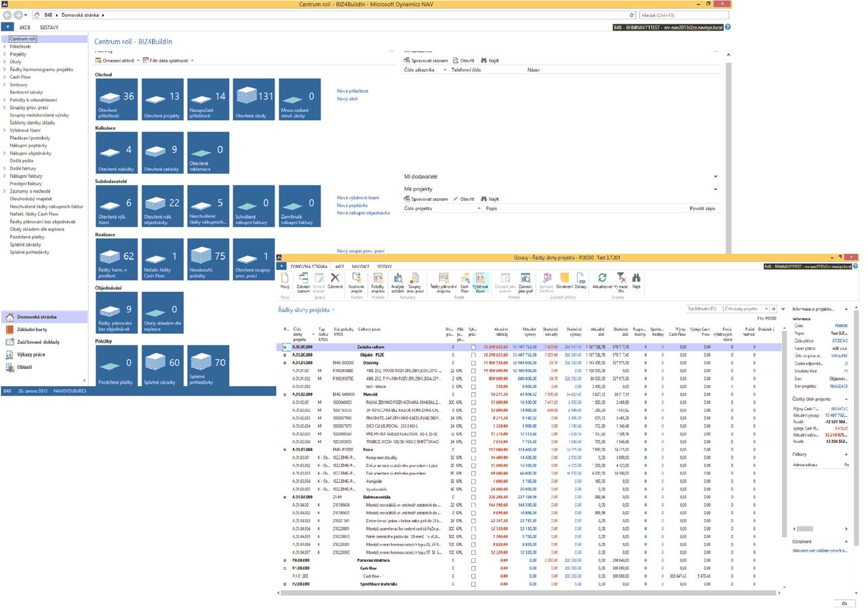Toggle checkbox in Práce row
The image size is (868, 614).
click(474, 449)
